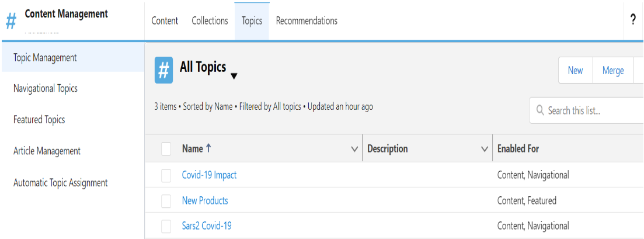Tick the Sars2 Covid-19 row checkbox
The image size is (644, 239).
[x=166, y=226]
